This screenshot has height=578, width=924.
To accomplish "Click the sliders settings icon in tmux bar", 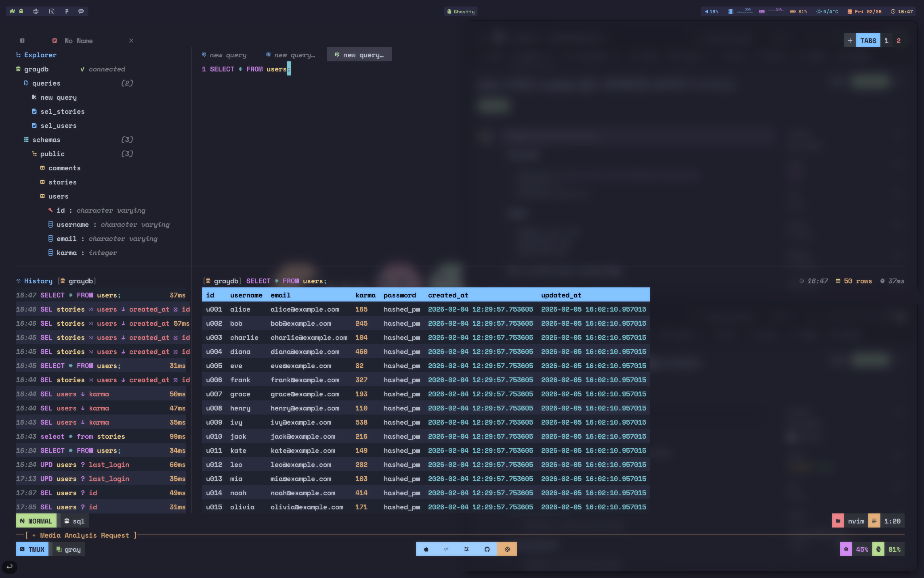I will coord(466,549).
